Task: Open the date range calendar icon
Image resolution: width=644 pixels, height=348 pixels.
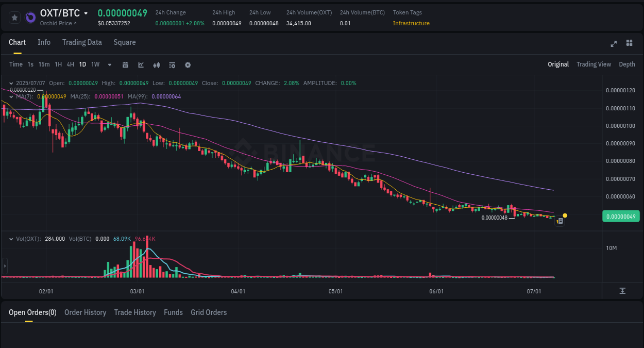Action: 125,64
